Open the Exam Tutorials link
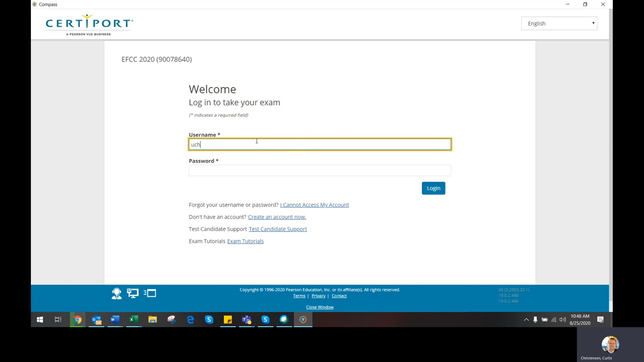The height and width of the screenshot is (362, 644). [x=245, y=241]
